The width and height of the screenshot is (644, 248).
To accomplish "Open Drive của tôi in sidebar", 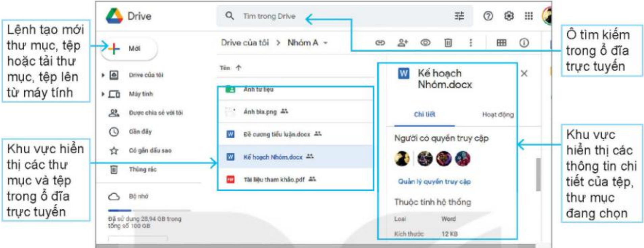I will coord(146,75).
